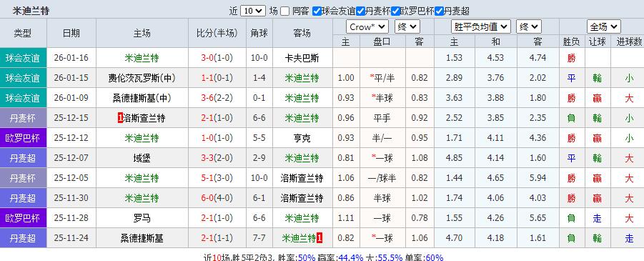
Task: Open home team 罗马
Action: coord(142,218)
